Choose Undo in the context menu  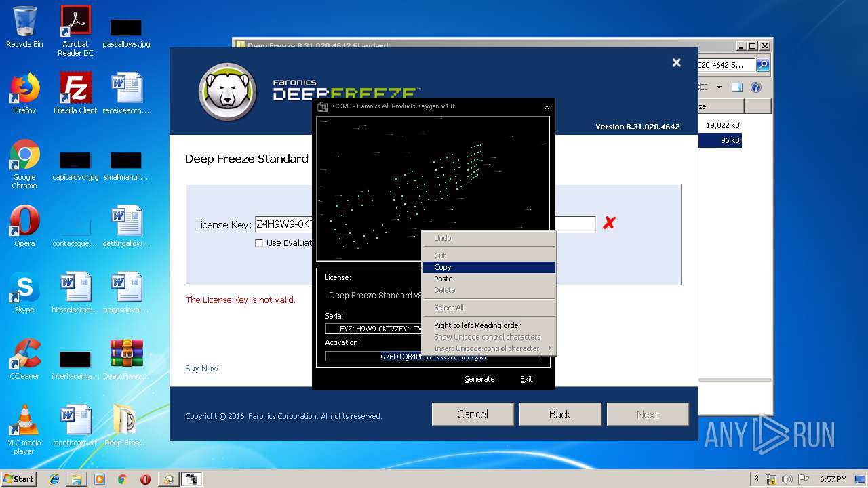tap(488, 238)
